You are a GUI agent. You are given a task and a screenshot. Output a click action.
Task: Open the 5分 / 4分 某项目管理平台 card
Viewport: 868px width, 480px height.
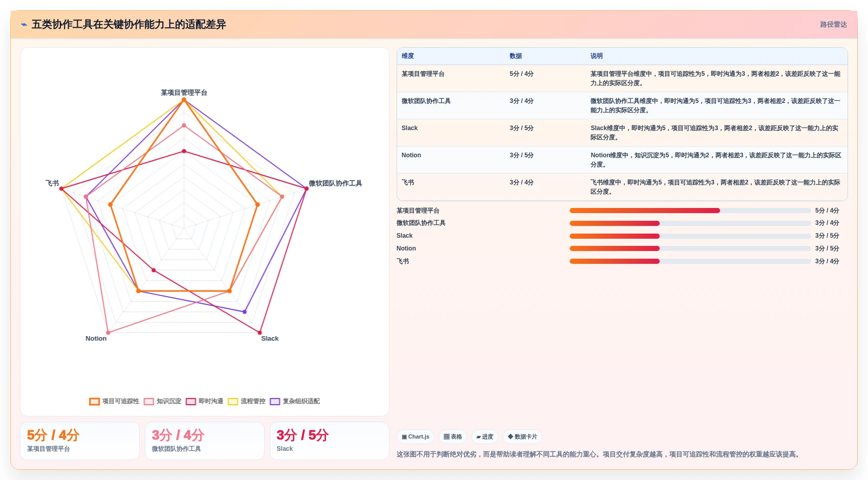point(80,441)
